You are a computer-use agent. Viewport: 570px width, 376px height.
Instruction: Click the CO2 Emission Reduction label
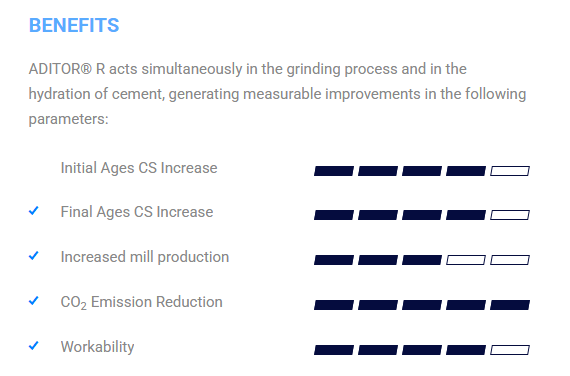(141, 302)
